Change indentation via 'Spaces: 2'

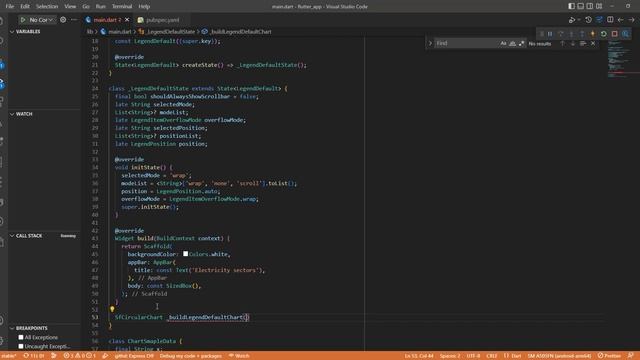pos(450,356)
